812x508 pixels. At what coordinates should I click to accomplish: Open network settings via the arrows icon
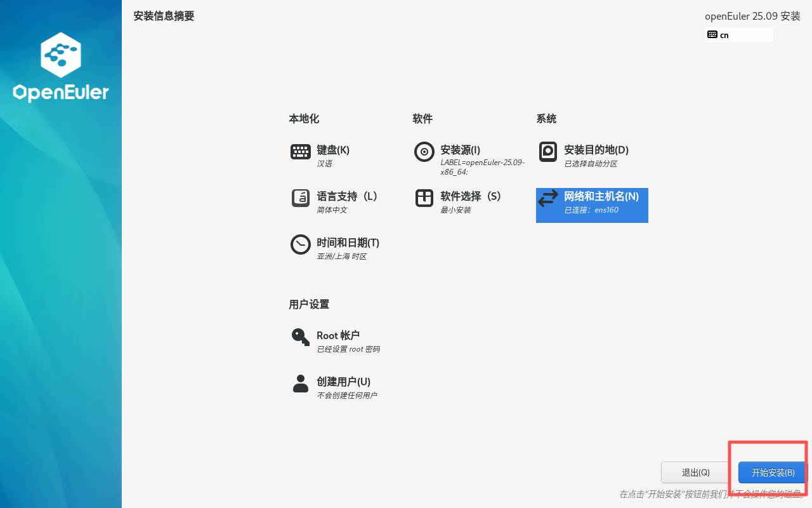[547, 198]
